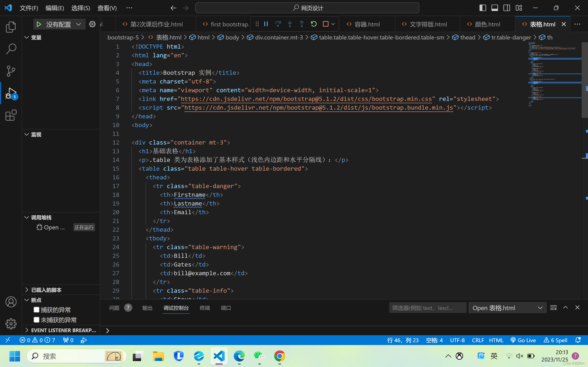Screen dimensions: 588x367
Task: Switch to the 颜色.html editor tab
Action: pos(487,24)
